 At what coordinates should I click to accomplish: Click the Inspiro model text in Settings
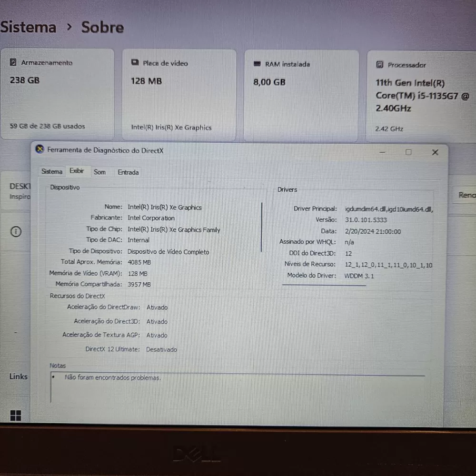[x=20, y=197]
